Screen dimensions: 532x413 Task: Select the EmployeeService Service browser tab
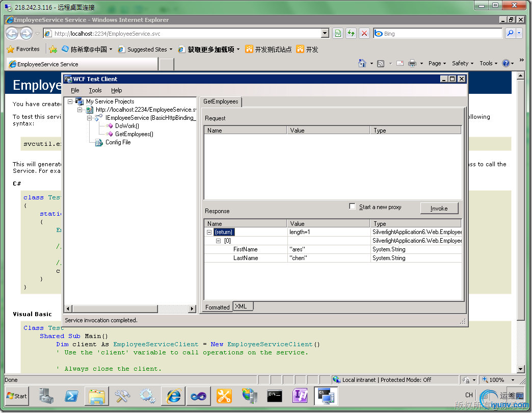point(82,64)
